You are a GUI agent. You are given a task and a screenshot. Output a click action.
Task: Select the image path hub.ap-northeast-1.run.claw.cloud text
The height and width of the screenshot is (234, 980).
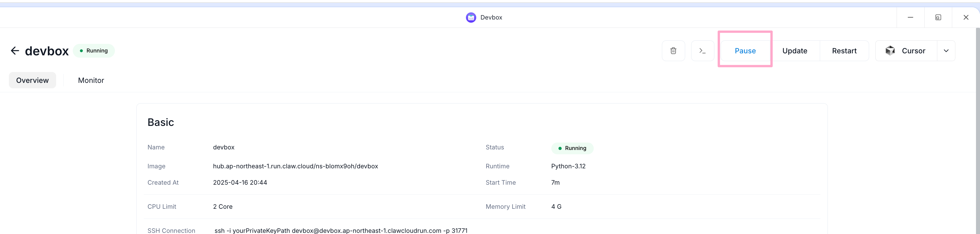[x=296, y=166]
